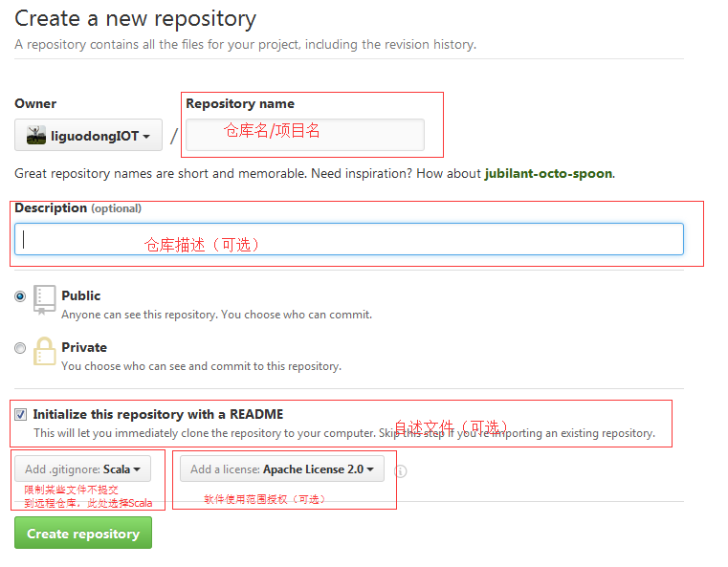Toggle Initialize this repository with a README checkbox

(20, 414)
